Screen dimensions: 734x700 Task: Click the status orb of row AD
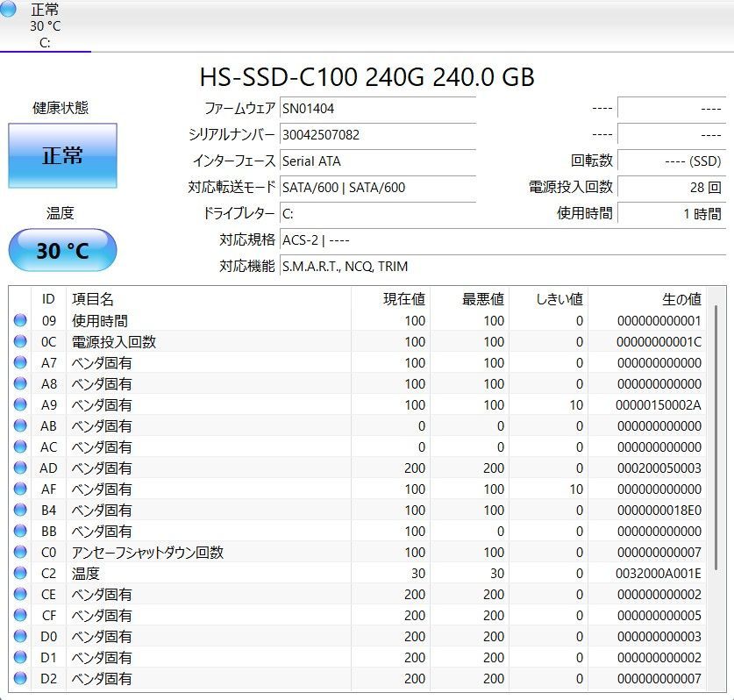point(20,468)
